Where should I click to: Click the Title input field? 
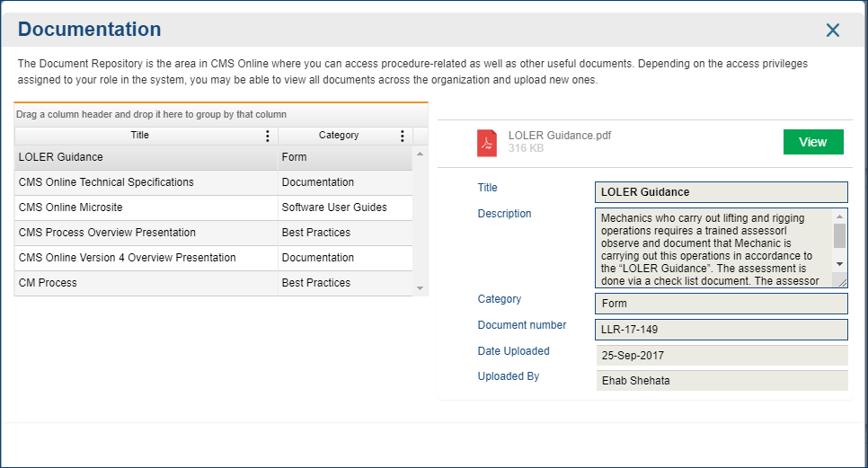(722, 192)
